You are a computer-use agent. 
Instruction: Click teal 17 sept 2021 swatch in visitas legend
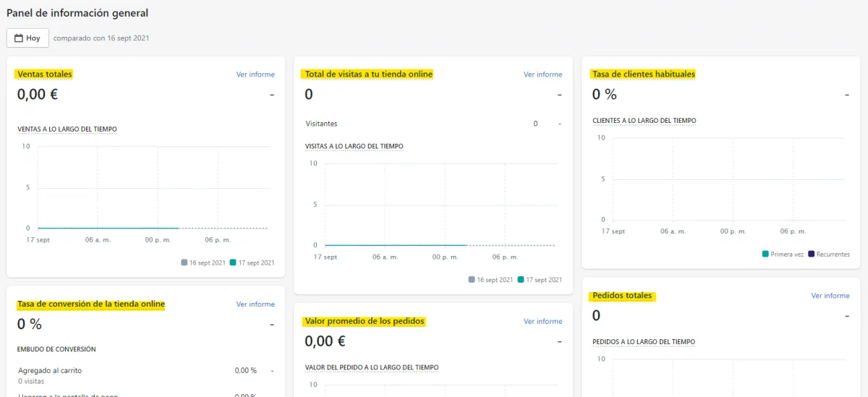coord(521,279)
